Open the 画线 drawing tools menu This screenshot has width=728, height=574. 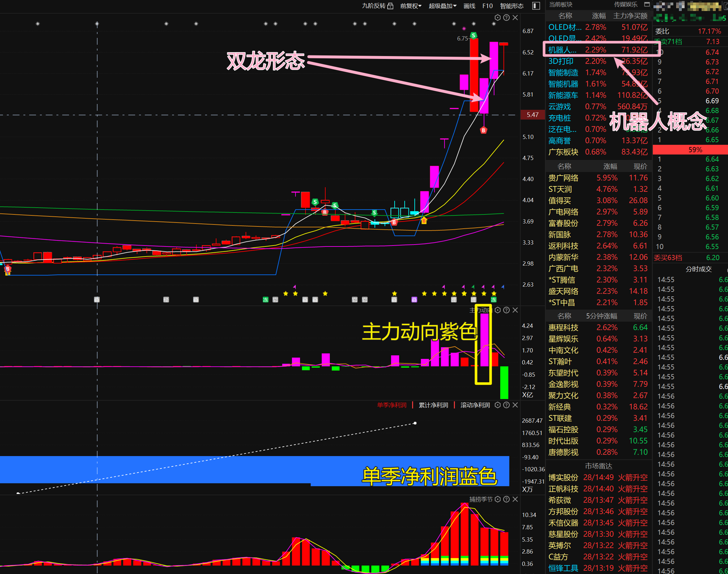[x=469, y=6]
